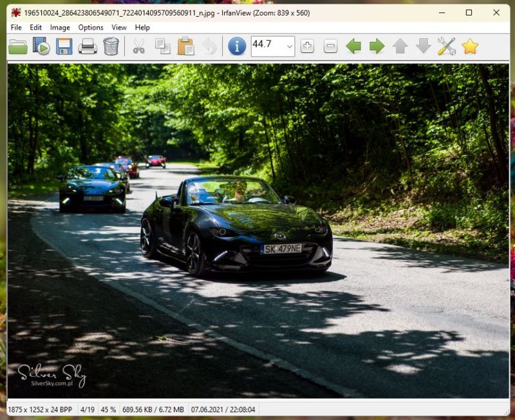Viewport: 515px width, 420px height.
Task: Start the slideshow from the toolbar
Action: pyautogui.click(x=41, y=46)
